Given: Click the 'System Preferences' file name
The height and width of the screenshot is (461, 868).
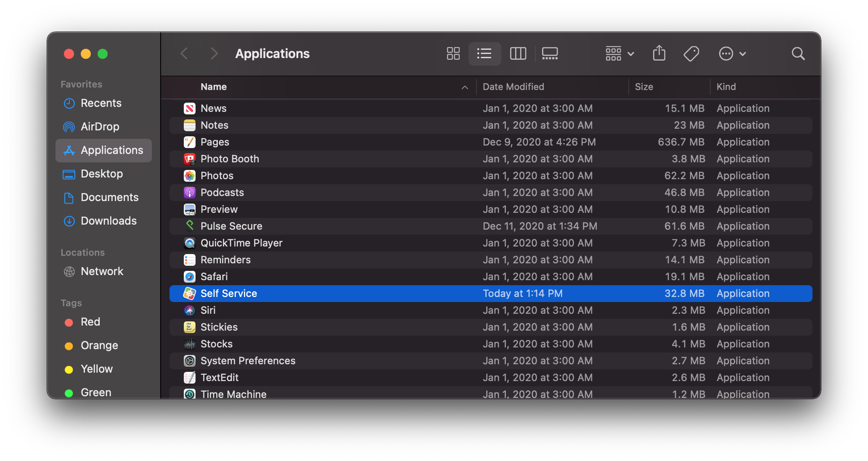Looking at the screenshot, I should click(248, 361).
